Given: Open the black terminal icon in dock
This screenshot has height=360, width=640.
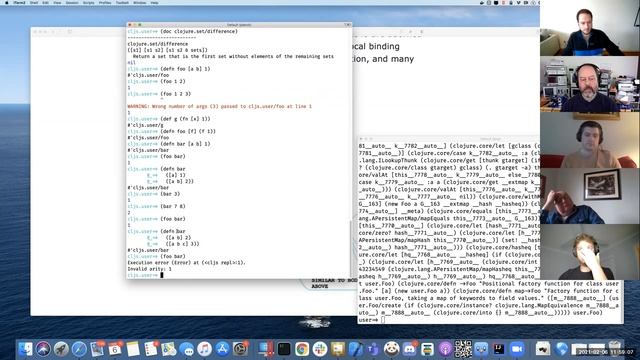Looking at the screenshot, I should tap(284, 349).
